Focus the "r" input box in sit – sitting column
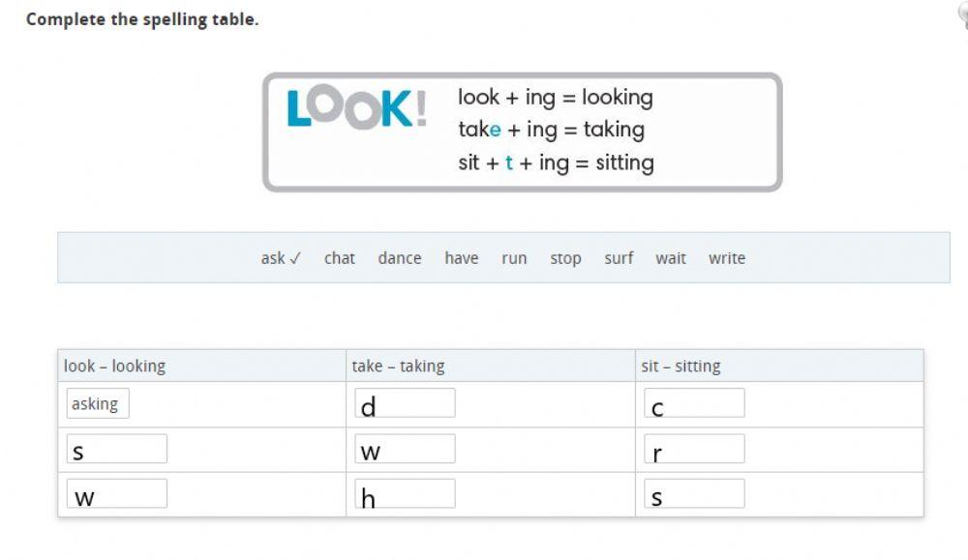Image resolution: width=968 pixels, height=560 pixels. 694,449
